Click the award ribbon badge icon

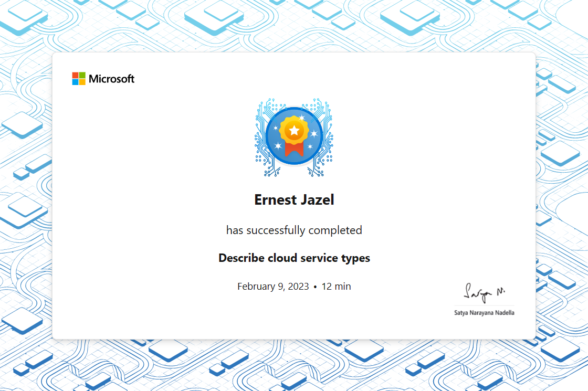click(x=294, y=137)
